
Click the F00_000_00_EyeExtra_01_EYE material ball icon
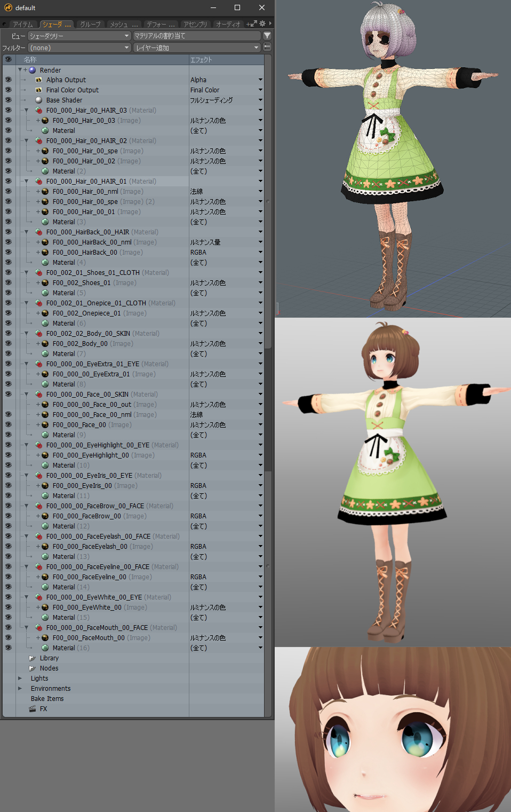pos(38,364)
